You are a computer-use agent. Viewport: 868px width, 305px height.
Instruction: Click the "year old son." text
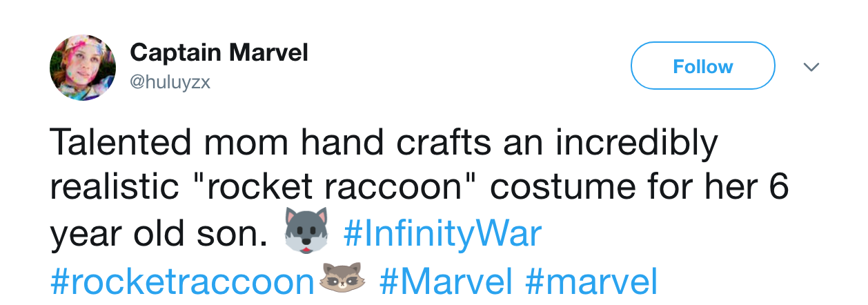coord(158,233)
